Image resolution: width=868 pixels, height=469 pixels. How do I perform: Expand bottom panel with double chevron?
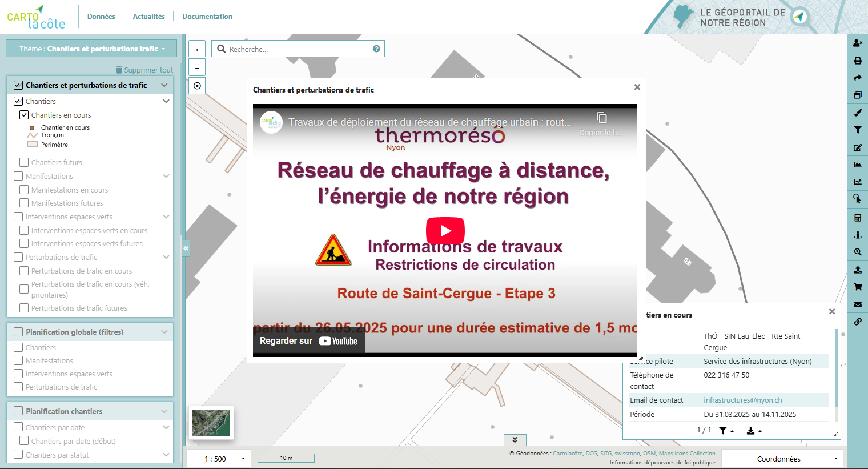click(515, 440)
